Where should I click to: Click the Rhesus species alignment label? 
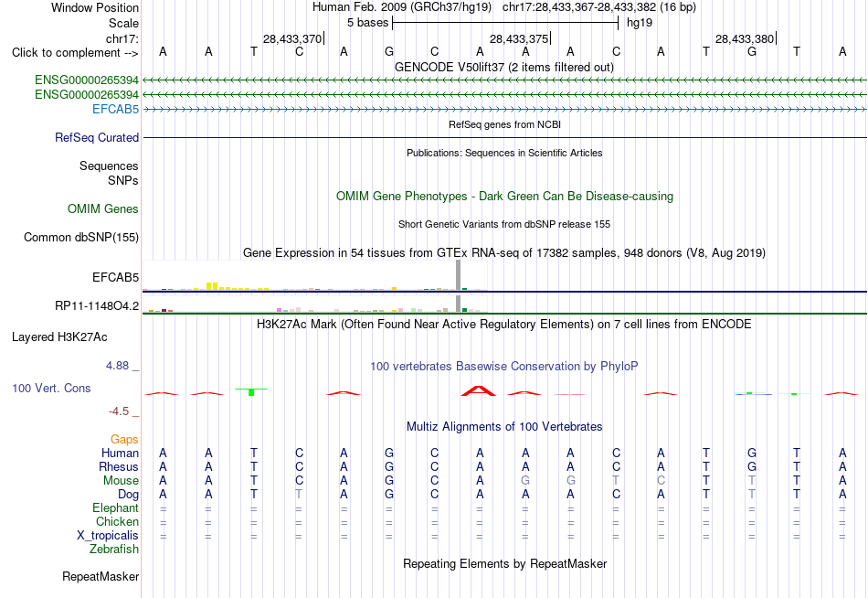119,466
